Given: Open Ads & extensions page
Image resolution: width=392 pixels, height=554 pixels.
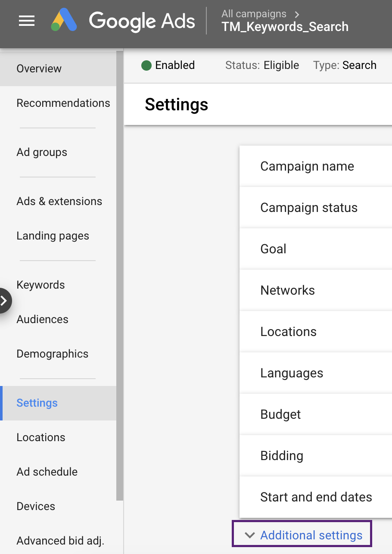Looking at the screenshot, I should 58,201.
